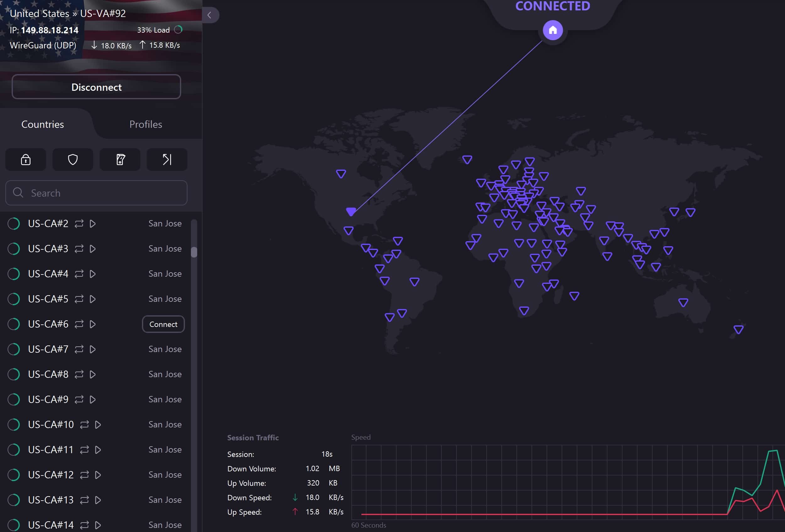Viewport: 785px width, 532px height.
Task: Switch to the Countries tab
Action: tap(43, 124)
